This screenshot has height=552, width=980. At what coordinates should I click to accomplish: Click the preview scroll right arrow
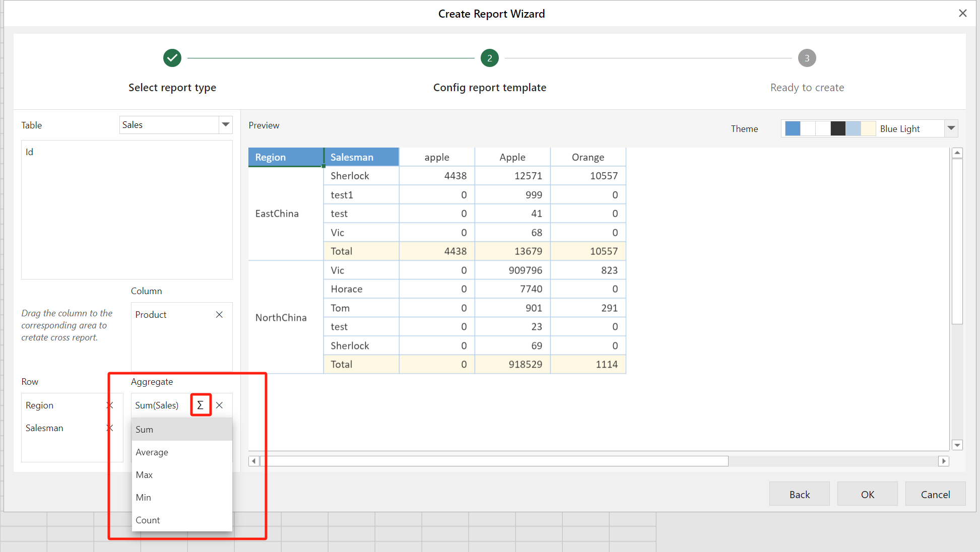pyautogui.click(x=943, y=461)
